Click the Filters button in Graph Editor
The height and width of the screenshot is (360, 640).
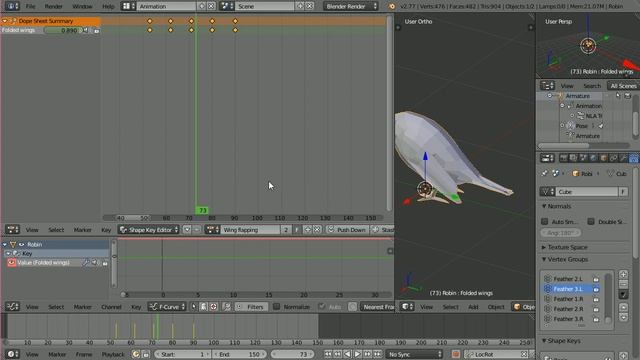point(251,307)
